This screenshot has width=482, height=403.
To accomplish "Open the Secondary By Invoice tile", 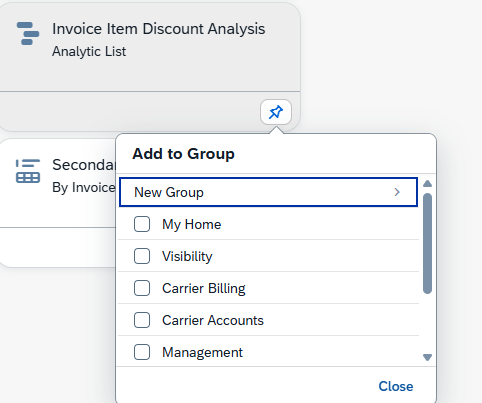I will 58,203.
